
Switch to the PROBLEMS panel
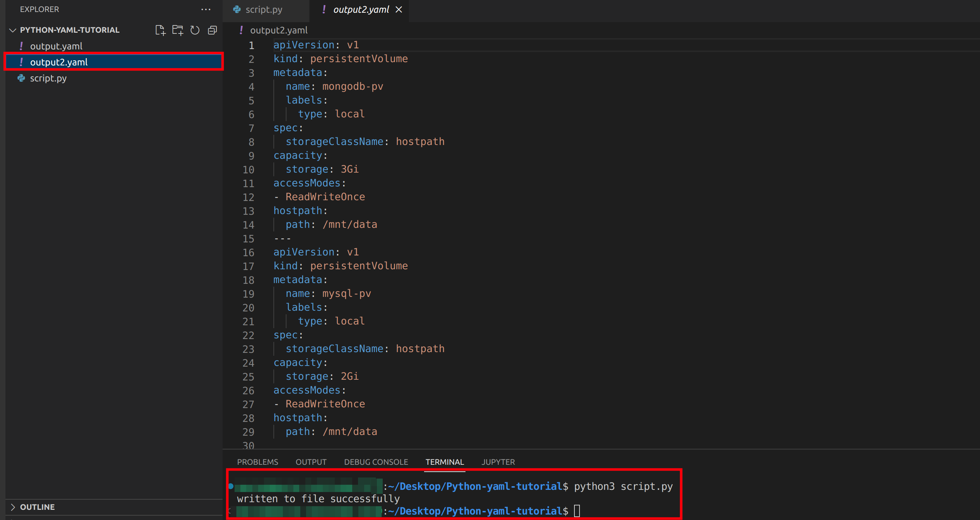257,462
